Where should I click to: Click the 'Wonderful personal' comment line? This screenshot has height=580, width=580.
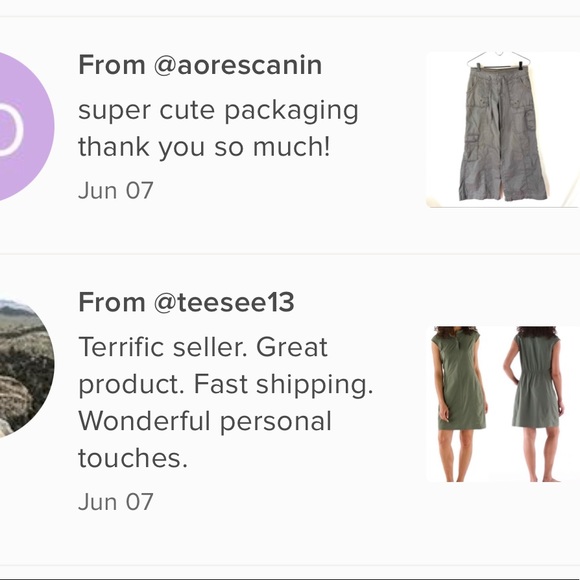205,421
